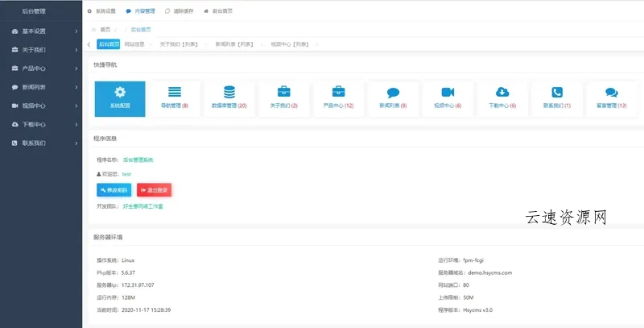Screen dimensions: 644x328
Task: Switch to 视频中心【列表】 tab
Action: 290,44
